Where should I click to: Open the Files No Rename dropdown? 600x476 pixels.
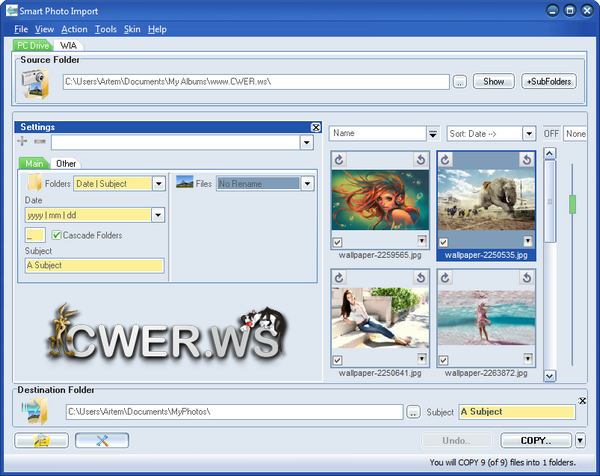coord(307,183)
